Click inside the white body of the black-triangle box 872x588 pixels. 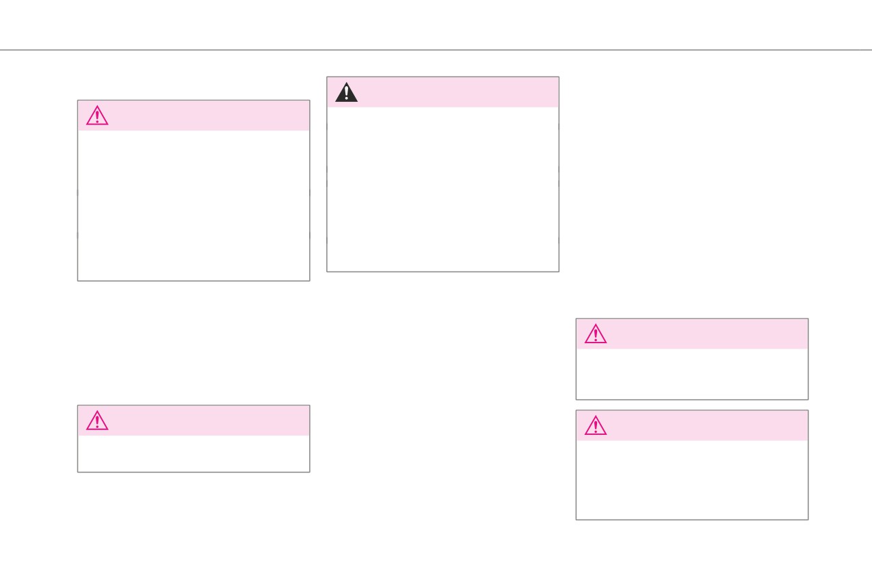(442, 189)
